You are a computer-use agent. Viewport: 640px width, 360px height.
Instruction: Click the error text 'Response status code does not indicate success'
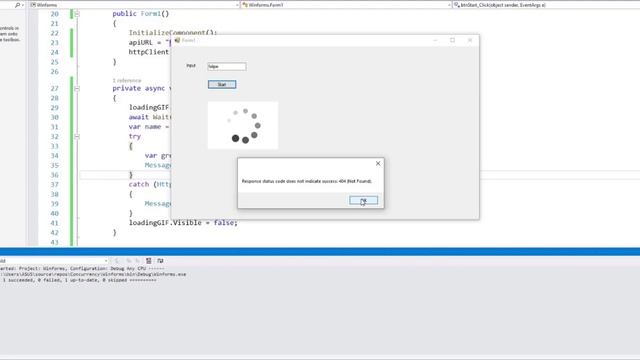(x=307, y=181)
